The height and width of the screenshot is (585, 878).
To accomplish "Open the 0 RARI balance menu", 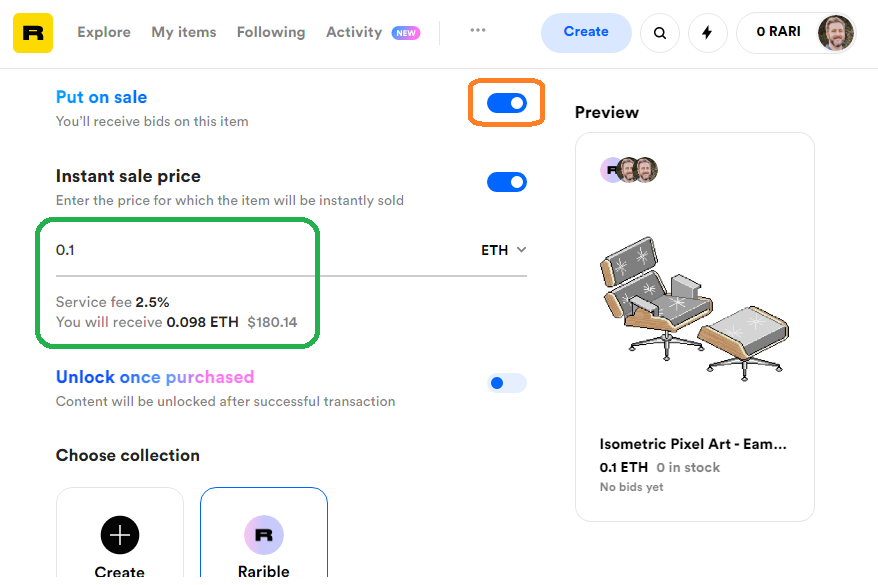I will click(778, 32).
